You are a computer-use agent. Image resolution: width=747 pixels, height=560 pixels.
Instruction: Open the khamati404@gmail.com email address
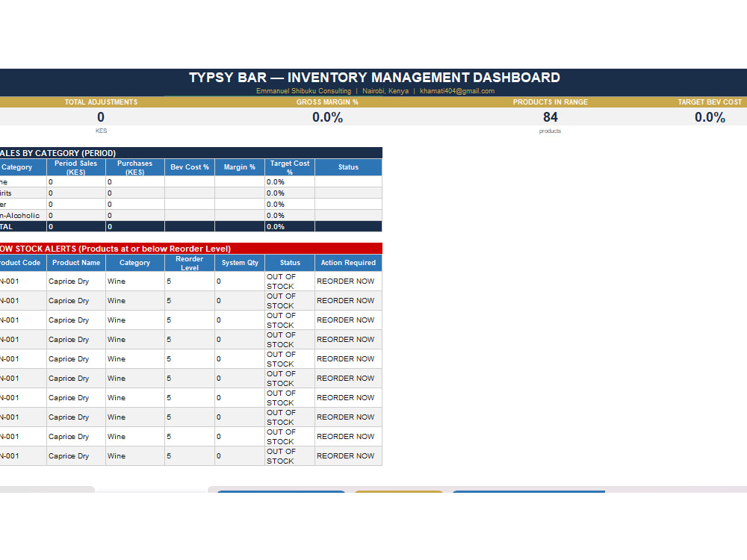pyautogui.click(x=457, y=91)
